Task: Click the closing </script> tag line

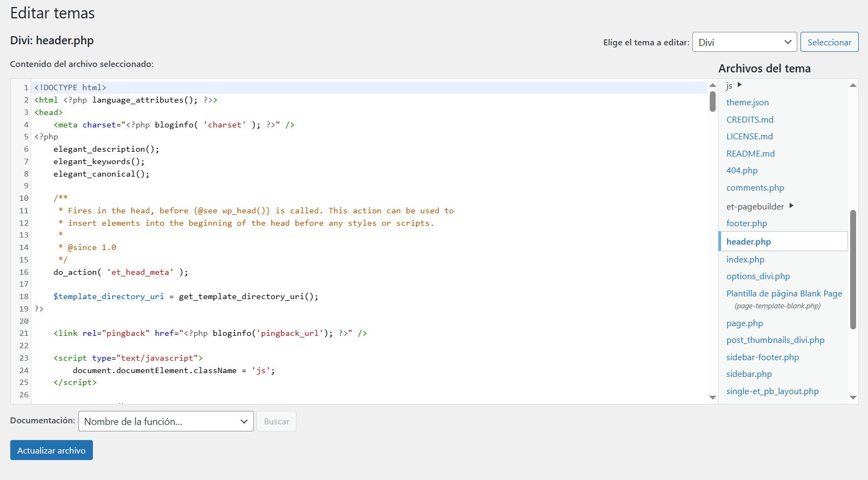Action: point(75,382)
